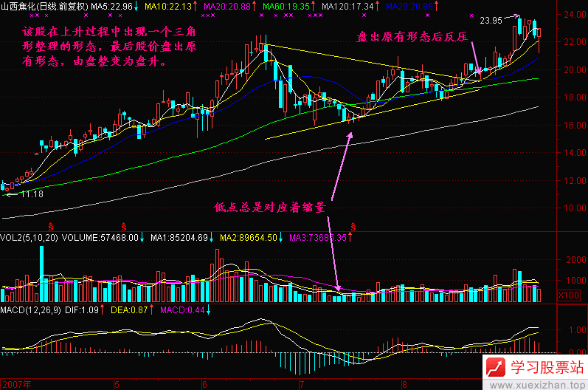This screenshot has height=390, width=588.
Task: Click the MACD(12,26,9) indicator title
Action: coord(30,310)
